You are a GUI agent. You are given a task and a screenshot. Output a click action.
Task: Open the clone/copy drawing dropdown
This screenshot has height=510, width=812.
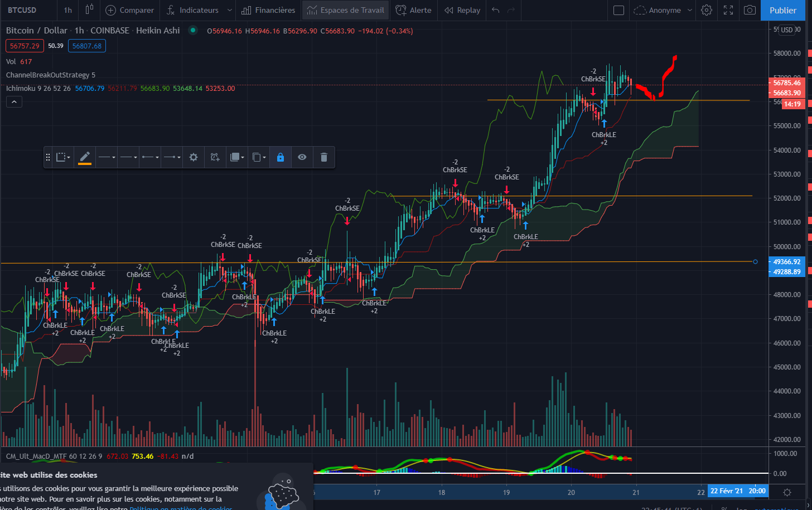coord(259,157)
